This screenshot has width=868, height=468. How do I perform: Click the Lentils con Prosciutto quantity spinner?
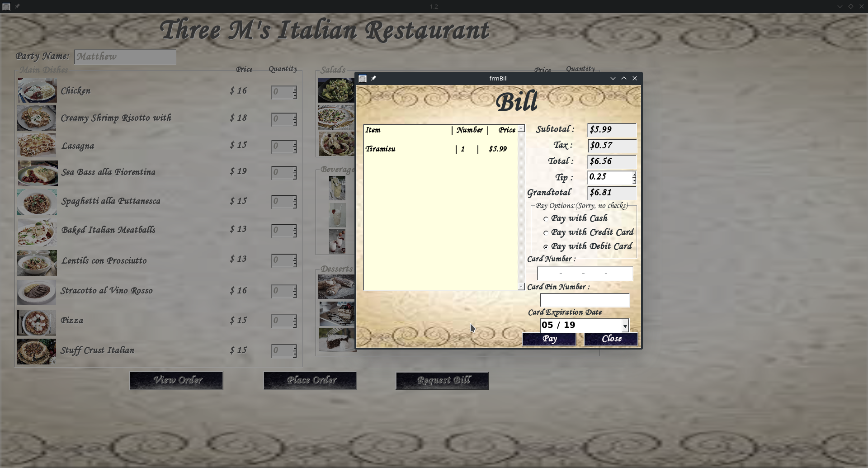click(x=284, y=260)
